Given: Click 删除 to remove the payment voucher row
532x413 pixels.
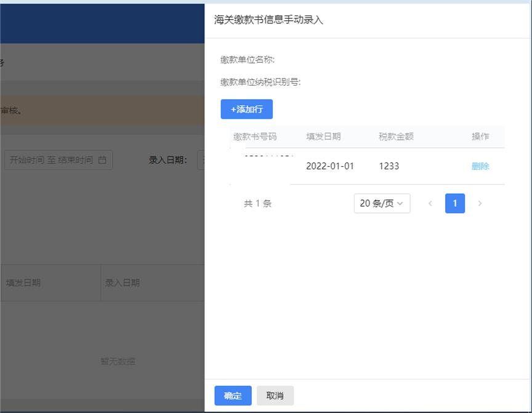Looking at the screenshot, I should (479, 166).
